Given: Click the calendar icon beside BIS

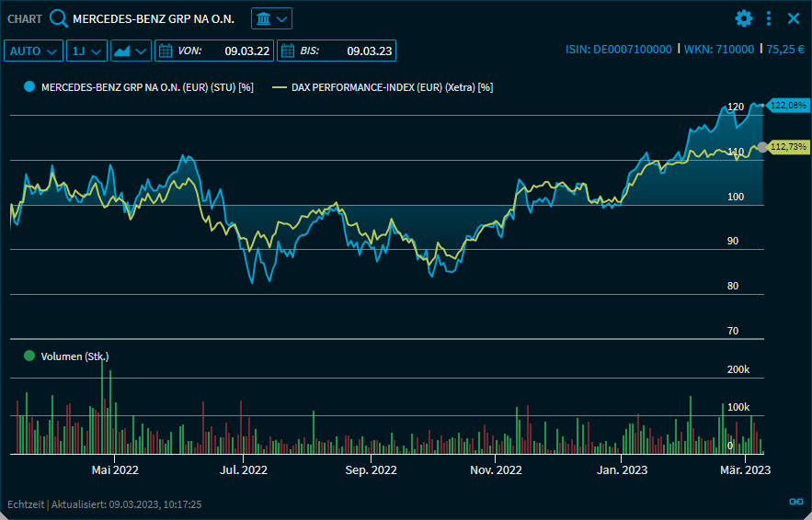Looking at the screenshot, I should point(287,51).
